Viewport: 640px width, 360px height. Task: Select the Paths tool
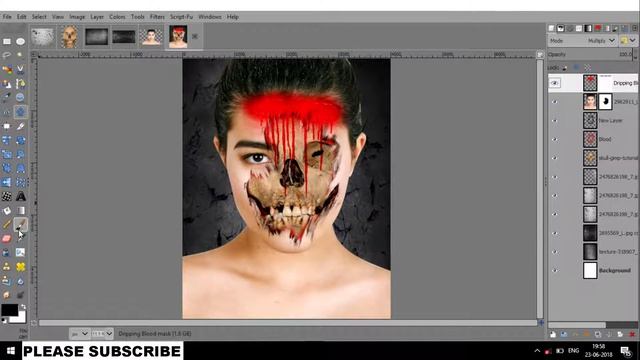(20, 84)
